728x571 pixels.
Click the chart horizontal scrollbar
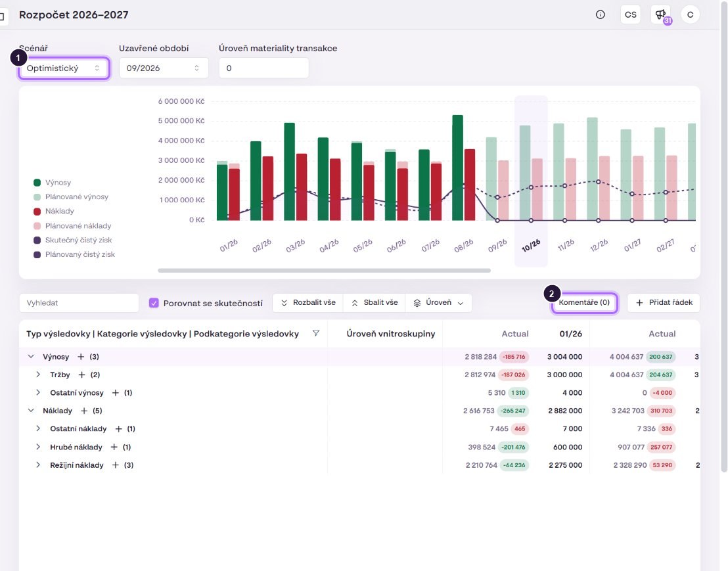pyautogui.click(x=324, y=270)
